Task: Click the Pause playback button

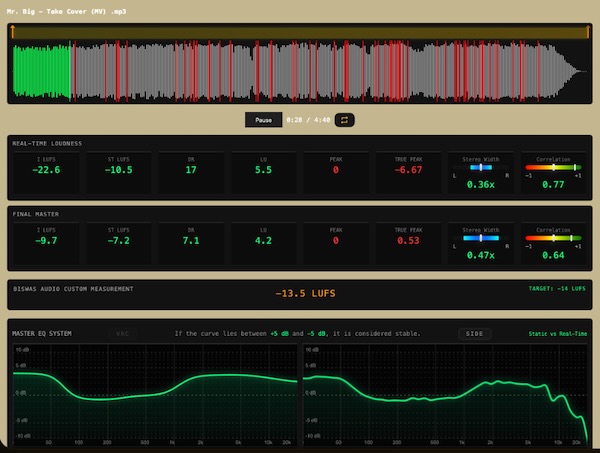Action: [263, 120]
